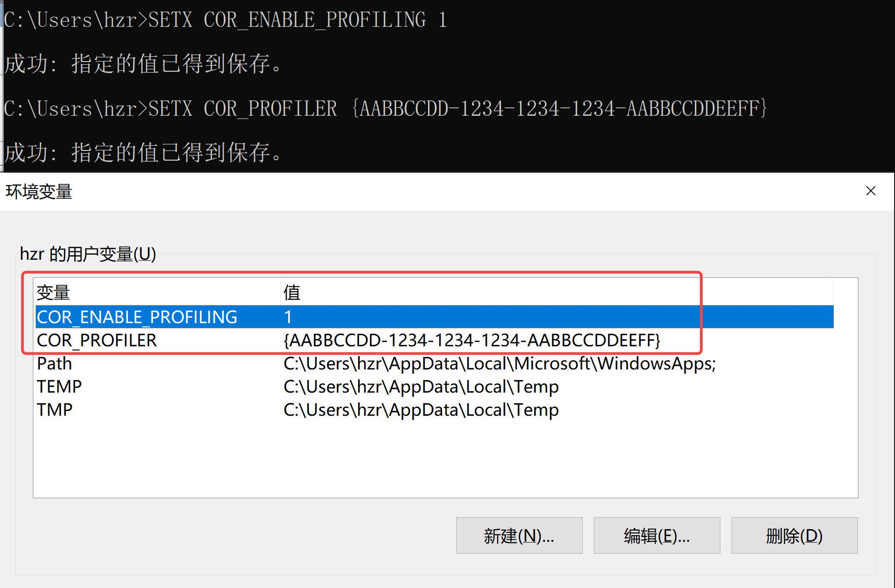Click the SETX COR_ENABLE_PROFILING command line
The width and height of the screenshot is (895, 588).
tap(225, 20)
